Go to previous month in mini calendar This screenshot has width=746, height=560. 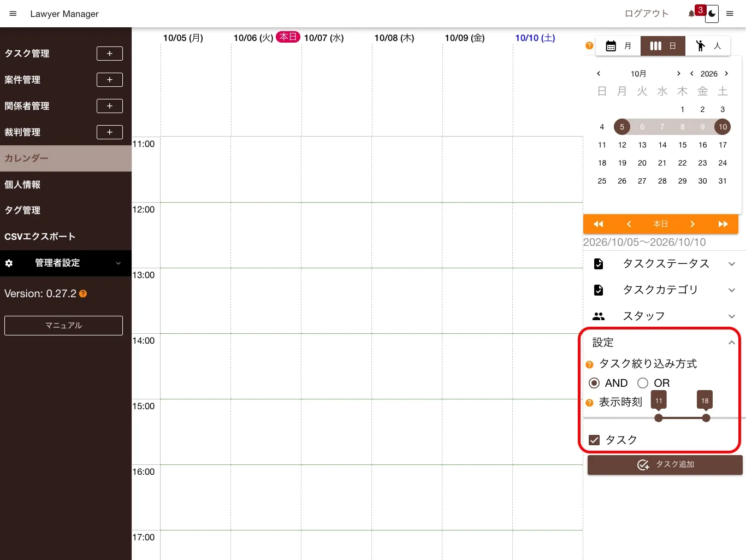599,74
